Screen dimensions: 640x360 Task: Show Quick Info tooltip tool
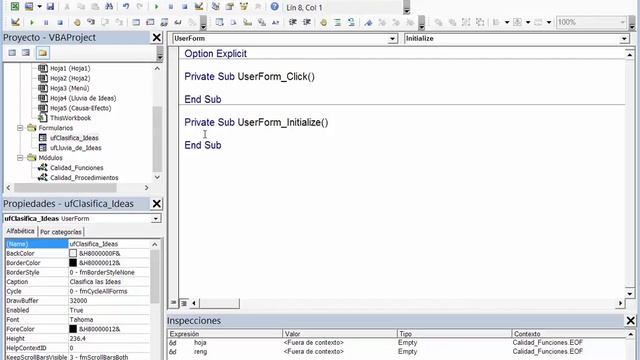point(247,22)
